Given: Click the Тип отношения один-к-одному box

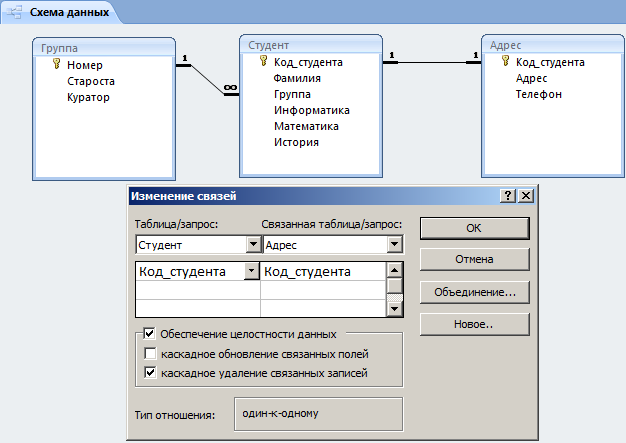Looking at the screenshot, I should click(319, 414).
